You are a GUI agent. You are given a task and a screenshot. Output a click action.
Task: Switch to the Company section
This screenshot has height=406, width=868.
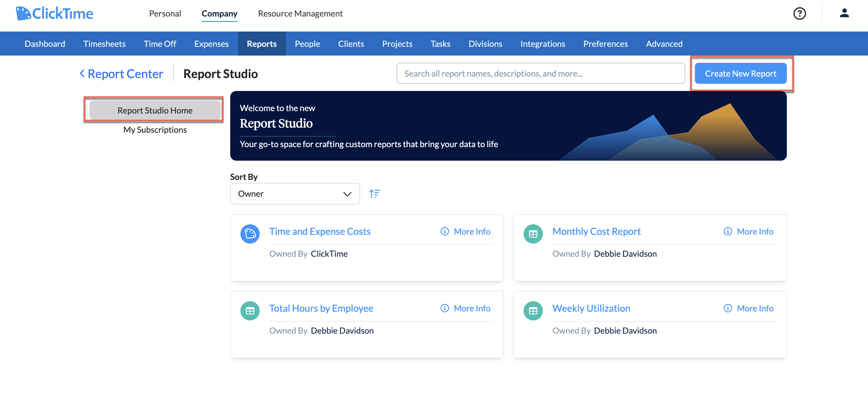click(x=219, y=14)
